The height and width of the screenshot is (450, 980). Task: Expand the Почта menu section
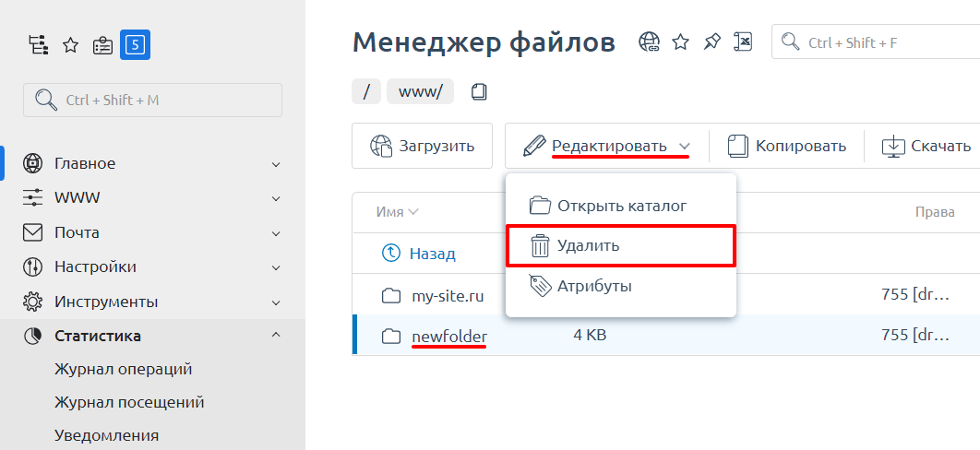click(276, 233)
